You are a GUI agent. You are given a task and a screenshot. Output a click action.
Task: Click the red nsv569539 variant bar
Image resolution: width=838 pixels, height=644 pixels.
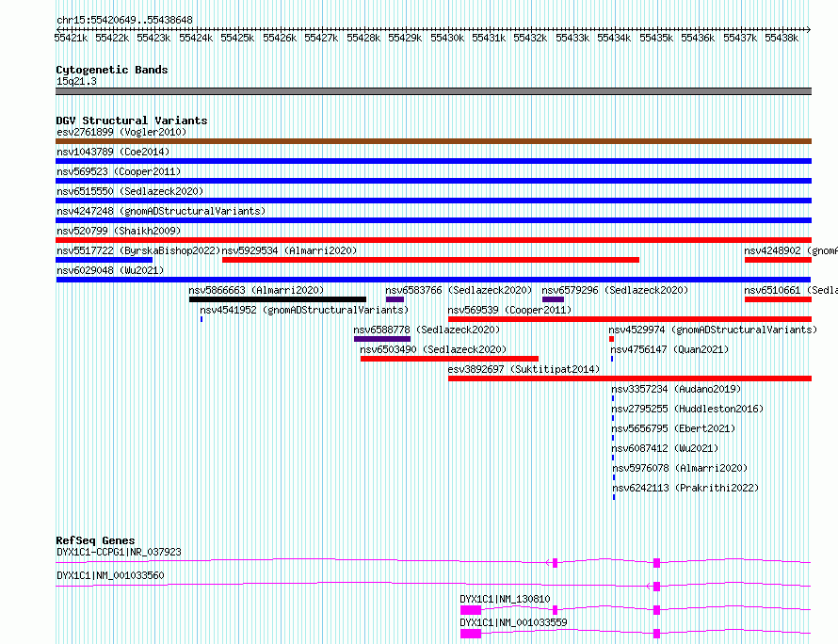click(x=630, y=319)
